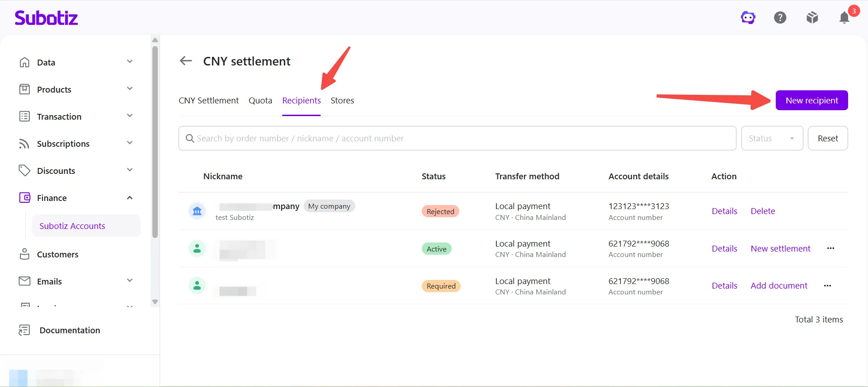Click the Account details column header
The image size is (868, 387).
[638, 176]
